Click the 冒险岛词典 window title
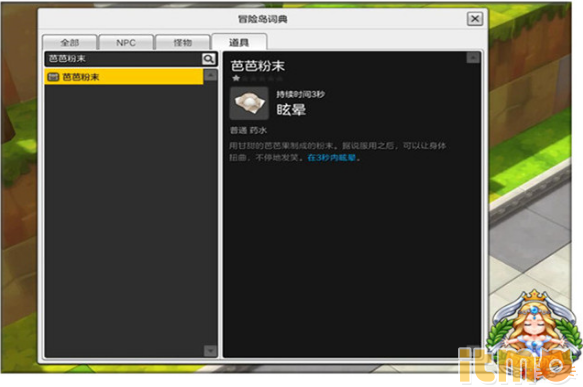583x387 pixels. click(x=263, y=19)
